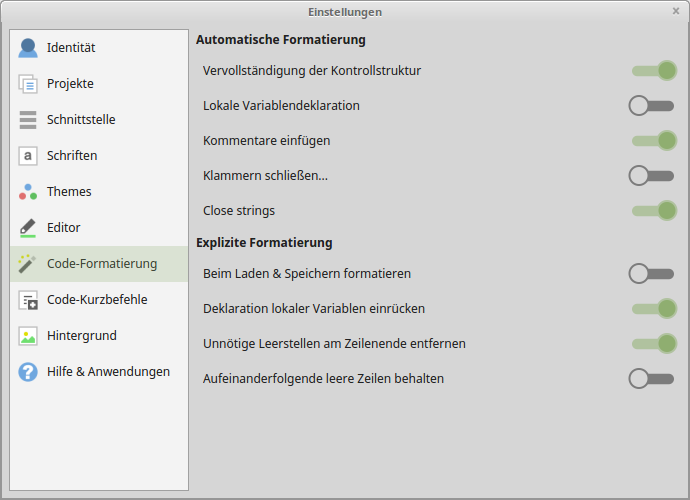Toggle Unnötige Leerstellen am Zeilenende entfernen

654,343
